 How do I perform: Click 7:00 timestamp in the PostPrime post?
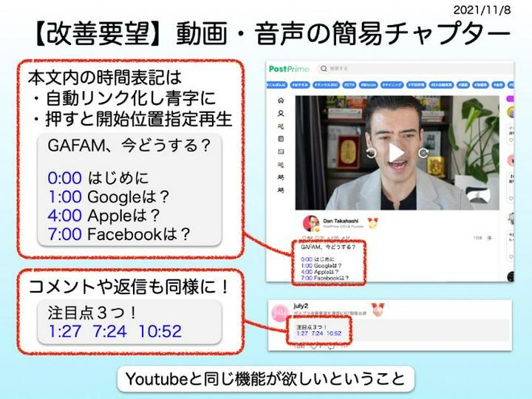pyautogui.click(x=307, y=278)
